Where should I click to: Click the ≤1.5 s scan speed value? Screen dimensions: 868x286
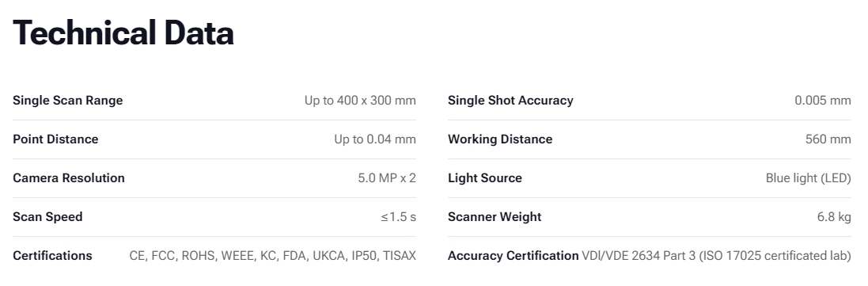pos(398,217)
